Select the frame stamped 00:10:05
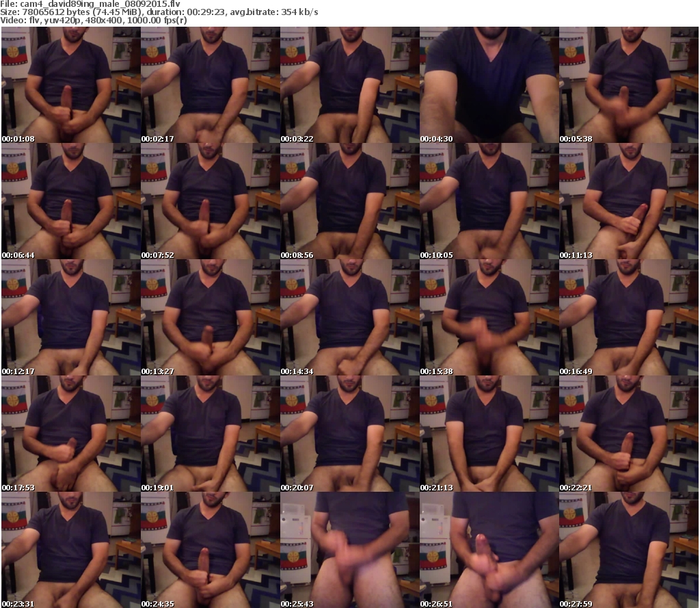The image size is (700, 608). pos(489,201)
